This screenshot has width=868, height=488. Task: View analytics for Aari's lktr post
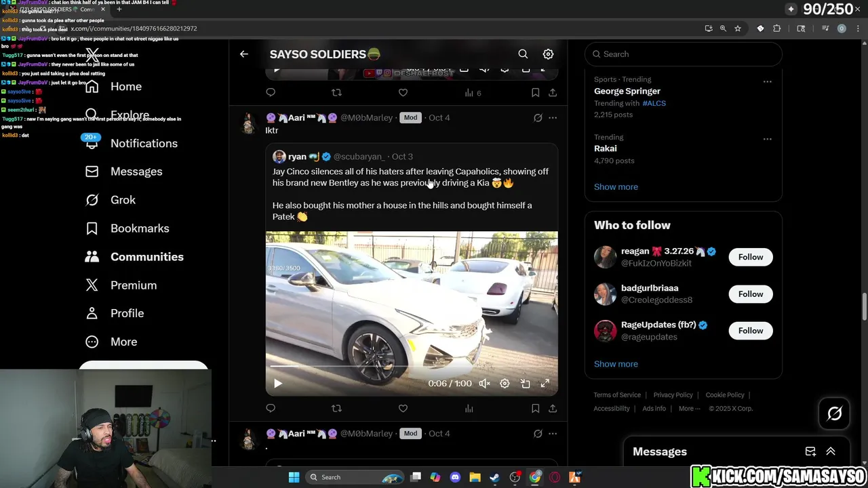469,408
